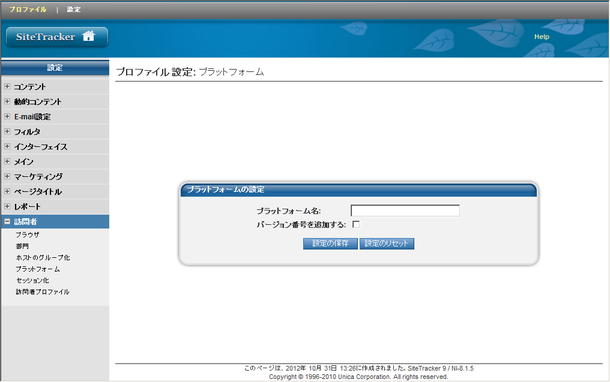Expand the E-mail設定 section
Viewport: 610px width, 382px height.
tap(7, 116)
